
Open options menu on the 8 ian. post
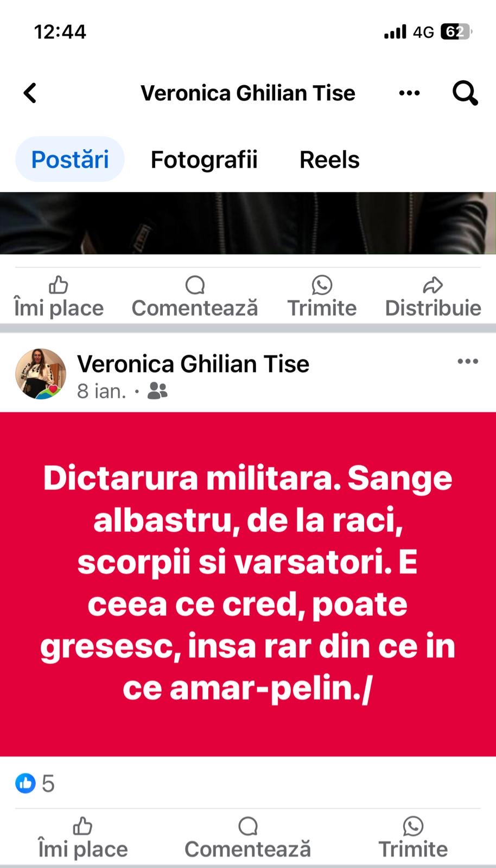(x=468, y=361)
